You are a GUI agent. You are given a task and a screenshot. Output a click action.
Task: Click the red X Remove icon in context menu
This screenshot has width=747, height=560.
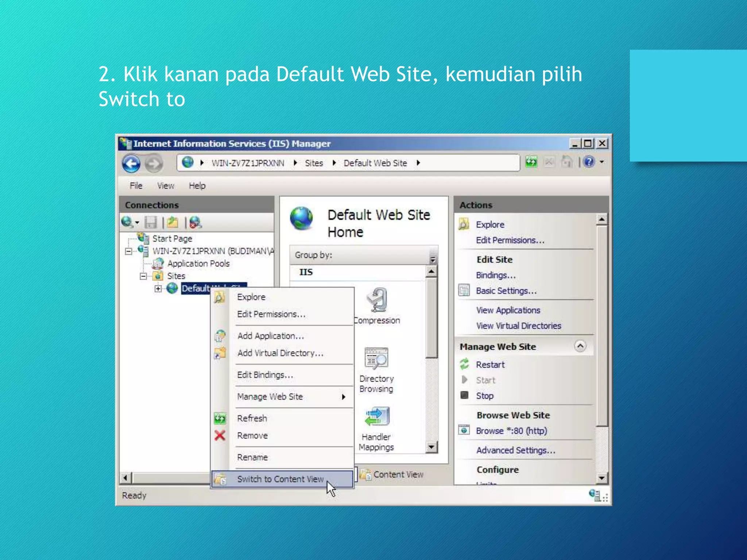tap(220, 435)
